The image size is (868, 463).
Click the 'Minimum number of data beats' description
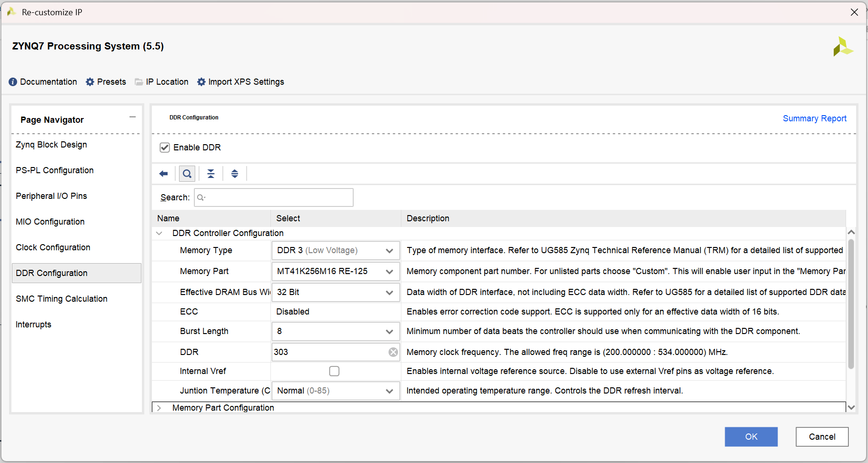pyautogui.click(x=603, y=331)
